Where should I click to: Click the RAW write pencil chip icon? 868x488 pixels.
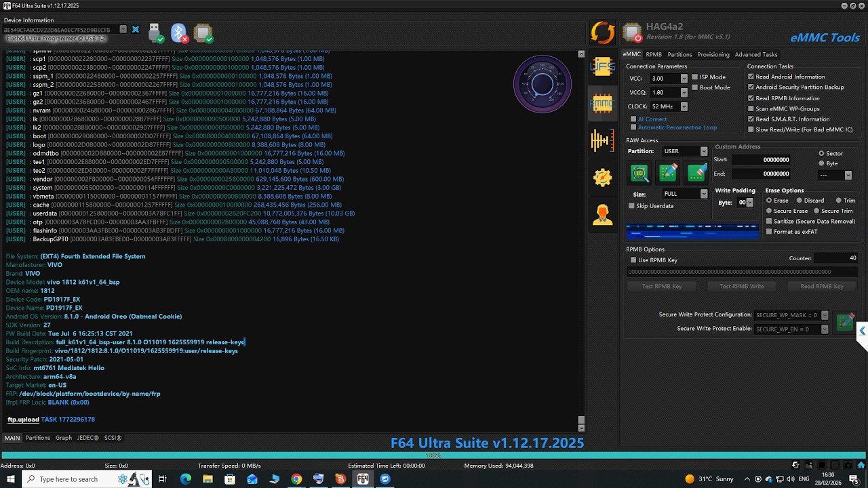pyautogui.click(x=668, y=173)
